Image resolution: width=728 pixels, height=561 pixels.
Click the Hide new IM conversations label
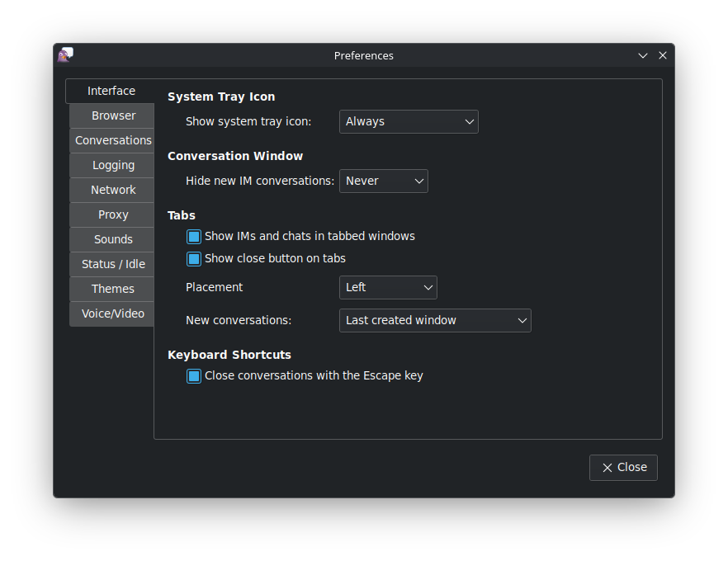pyautogui.click(x=260, y=181)
